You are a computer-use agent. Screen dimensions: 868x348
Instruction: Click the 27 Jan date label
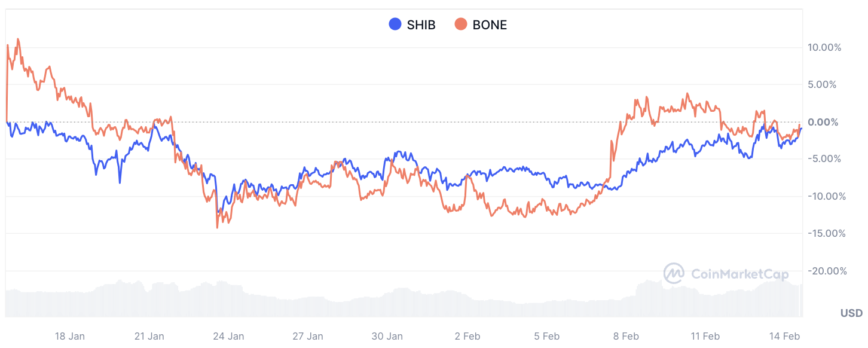point(307,336)
